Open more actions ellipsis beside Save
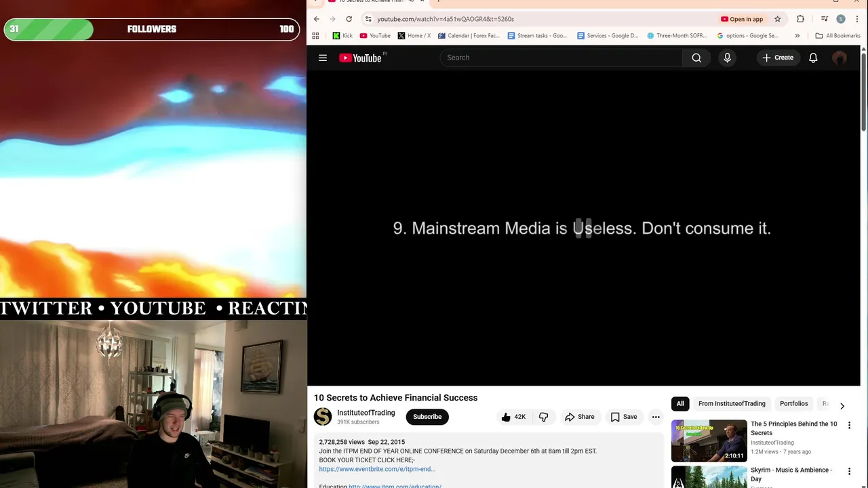 [656, 417]
